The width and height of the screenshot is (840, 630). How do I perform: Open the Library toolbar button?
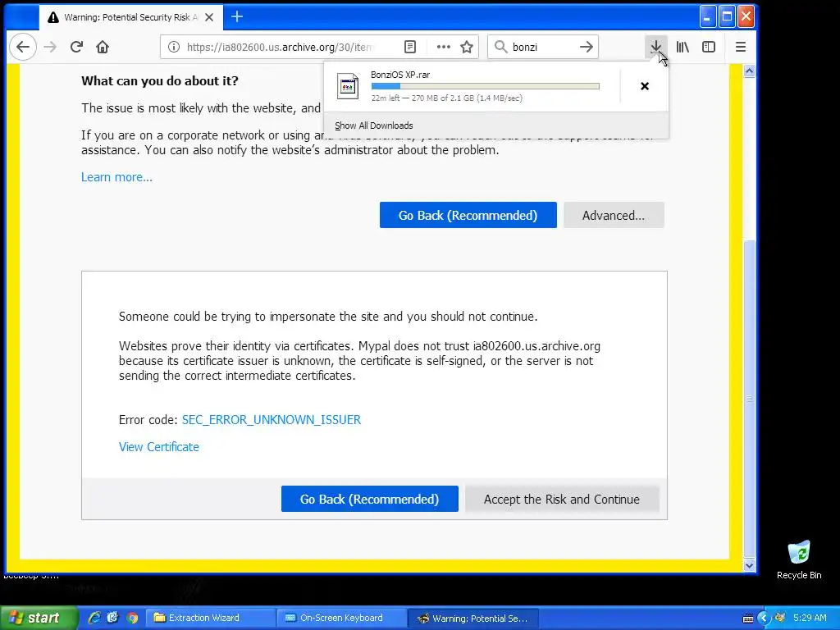[682, 47]
